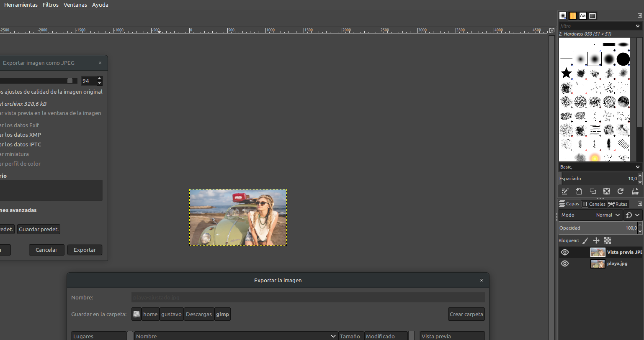Image resolution: width=644 pixels, height=340 pixels.
Task: Click the Nombre column sort chevron
Action: 333,336
